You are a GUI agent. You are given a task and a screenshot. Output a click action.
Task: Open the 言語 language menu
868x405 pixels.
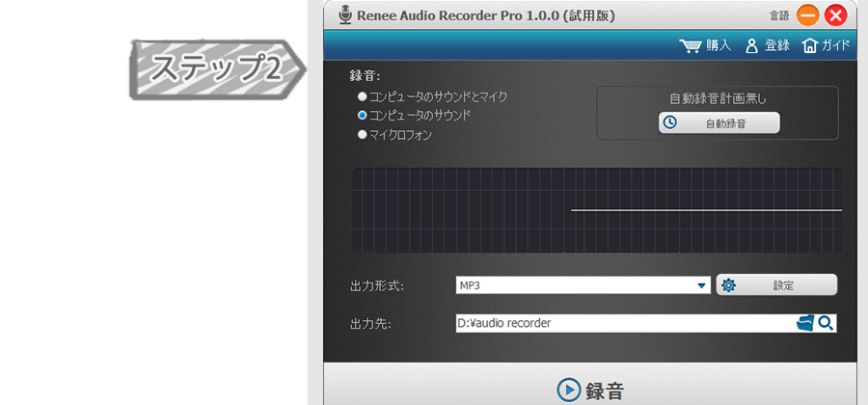779,16
